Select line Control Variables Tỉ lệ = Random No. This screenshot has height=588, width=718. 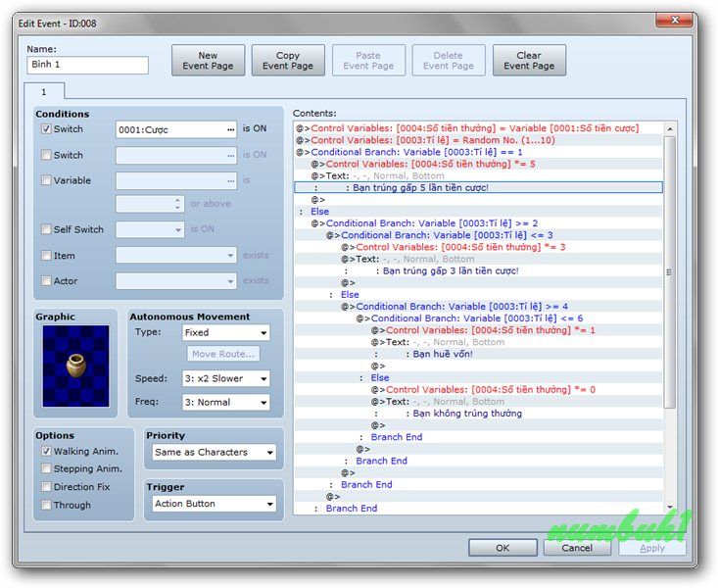(478, 140)
